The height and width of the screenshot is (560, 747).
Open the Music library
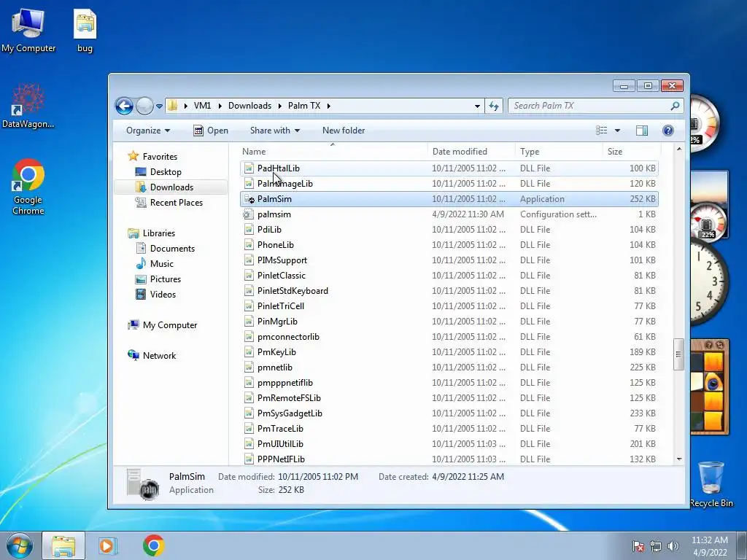[161, 263]
